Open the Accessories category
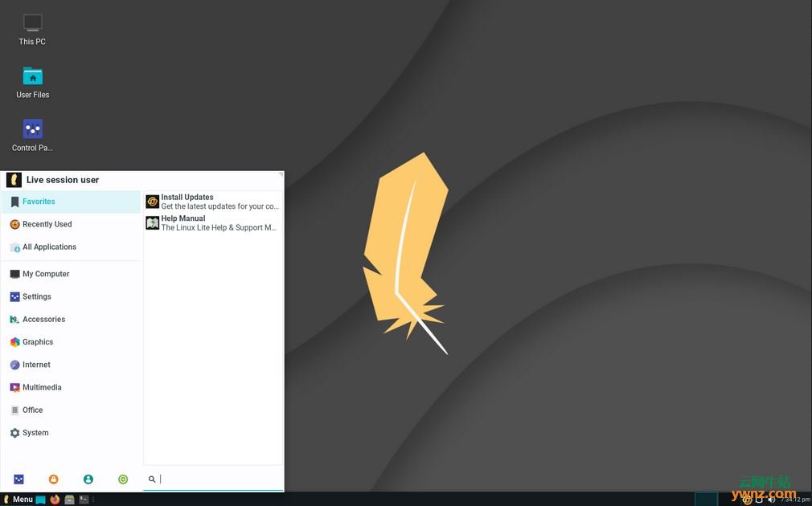Viewport: 812px width, 506px height. pos(71,319)
